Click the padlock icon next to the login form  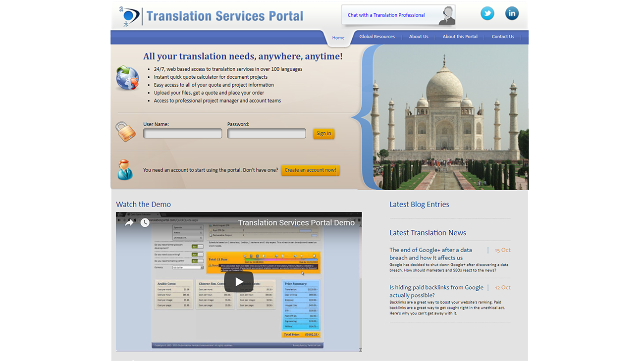point(125,131)
